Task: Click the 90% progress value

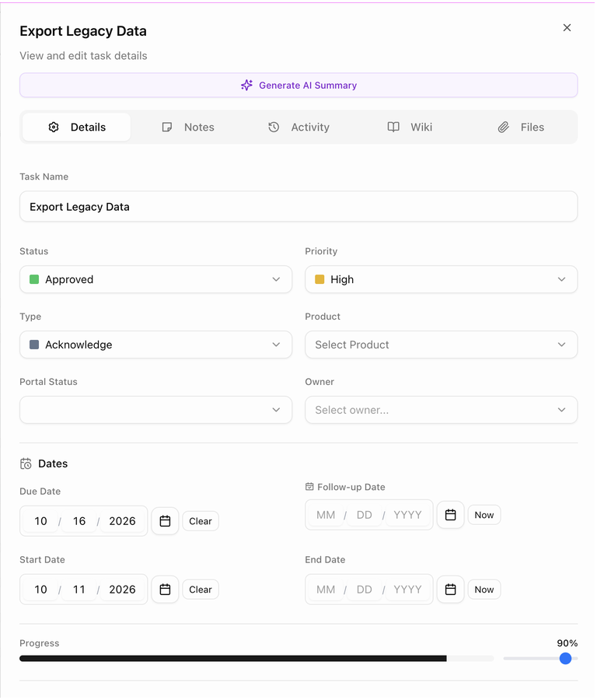Action: point(567,643)
